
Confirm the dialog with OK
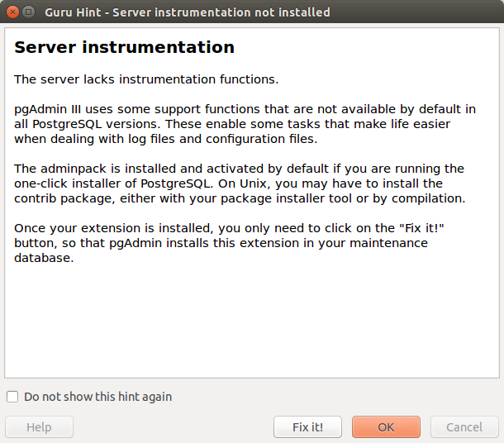click(x=386, y=427)
